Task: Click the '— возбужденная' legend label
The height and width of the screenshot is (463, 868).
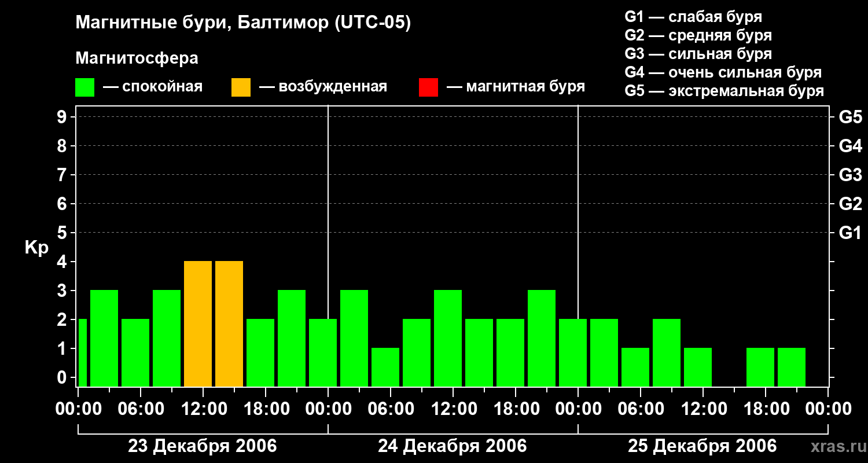Action: [x=323, y=87]
